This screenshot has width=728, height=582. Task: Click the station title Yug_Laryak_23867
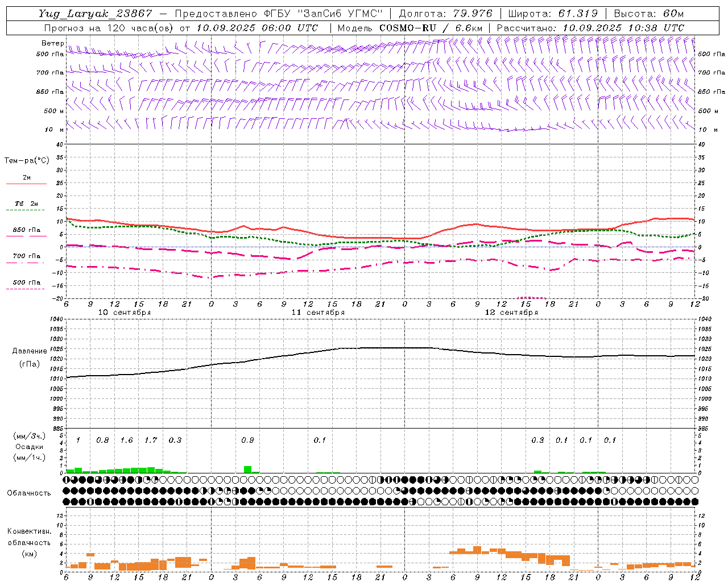95,14
